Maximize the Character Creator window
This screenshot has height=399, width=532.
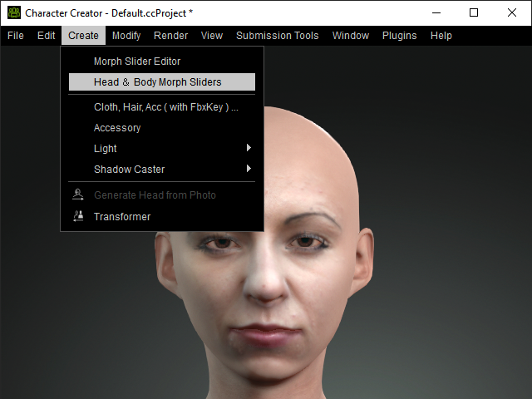tap(474, 13)
